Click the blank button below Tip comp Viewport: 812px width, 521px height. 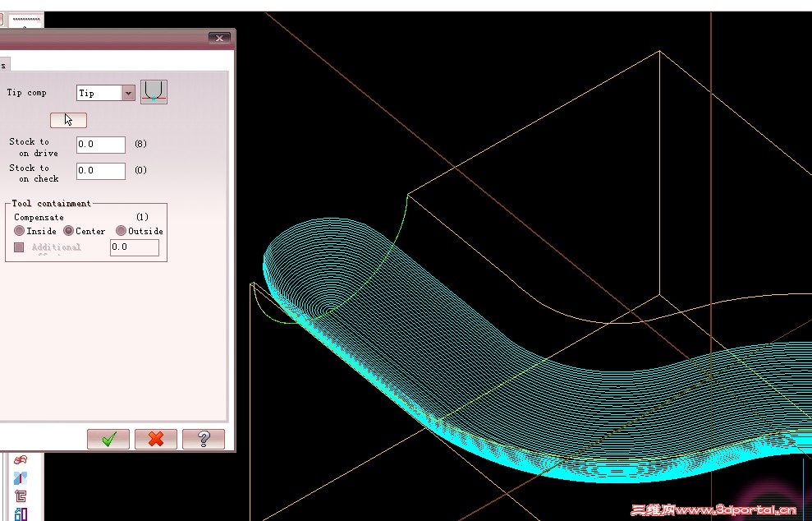tap(68, 120)
